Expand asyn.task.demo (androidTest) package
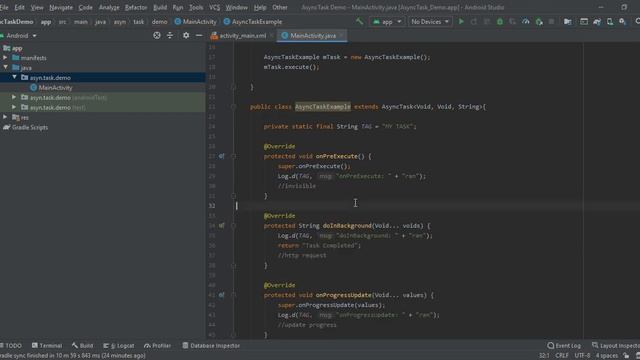 click(x=14, y=97)
